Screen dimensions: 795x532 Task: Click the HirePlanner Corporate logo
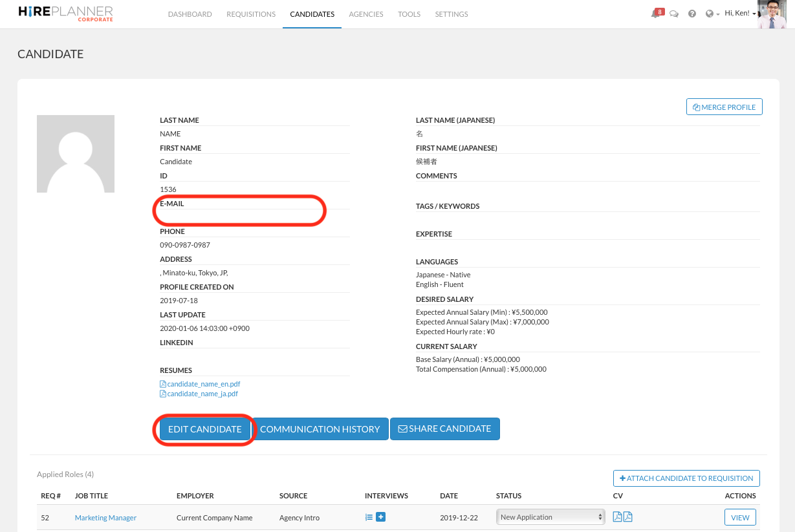[x=65, y=14]
